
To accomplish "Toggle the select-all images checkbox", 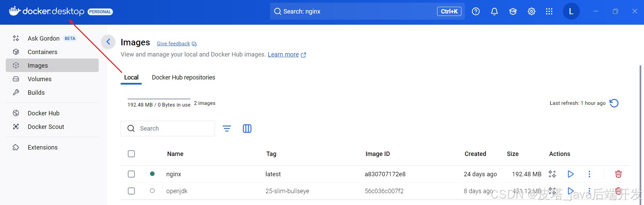I will pos(132,154).
